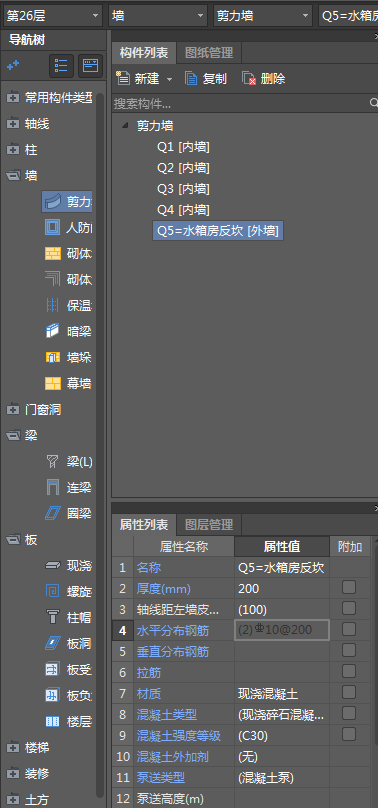Collapse the 梁 node in navigation tree
The height and width of the screenshot is (808, 378).
13,436
